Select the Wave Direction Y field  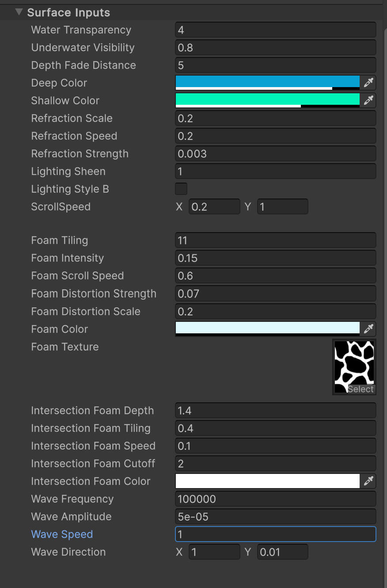(283, 552)
